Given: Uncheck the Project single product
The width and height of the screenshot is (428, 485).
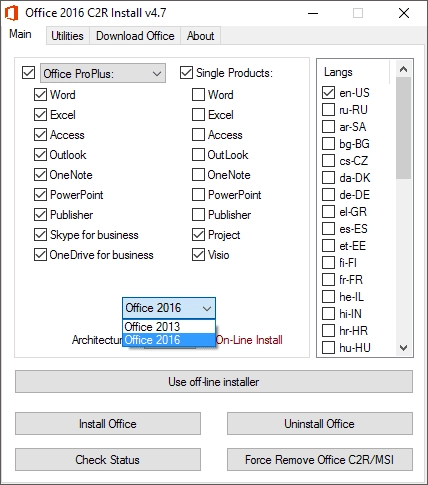Looking at the screenshot, I should click(x=198, y=235).
